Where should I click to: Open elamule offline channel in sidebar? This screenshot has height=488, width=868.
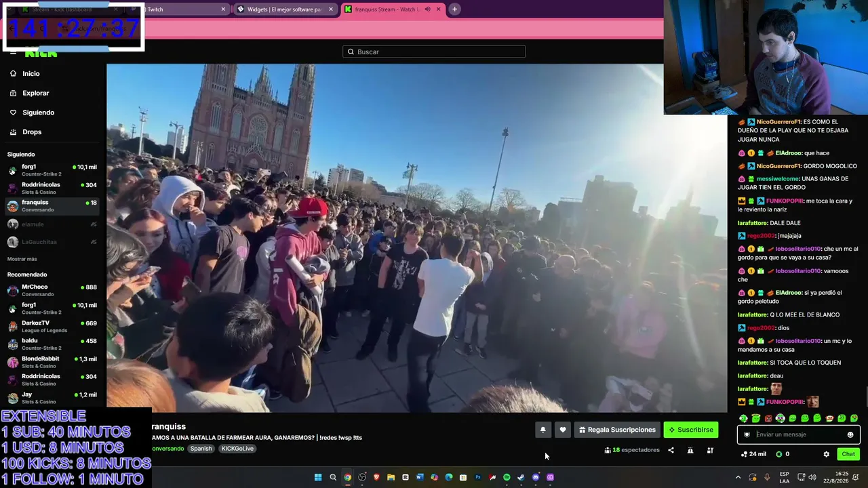(53, 224)
